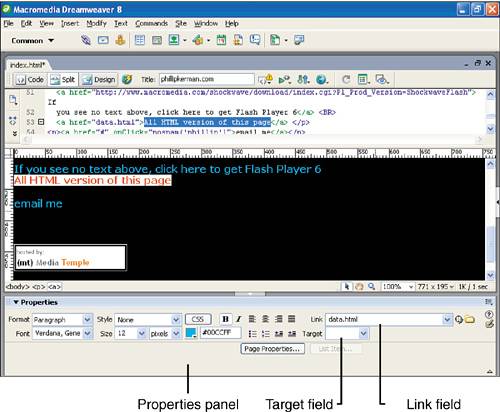Image resolution: width=500 pixels, height=412 pixels.
Task: Open the Visual Aids icon
Action: coord(382,79)
